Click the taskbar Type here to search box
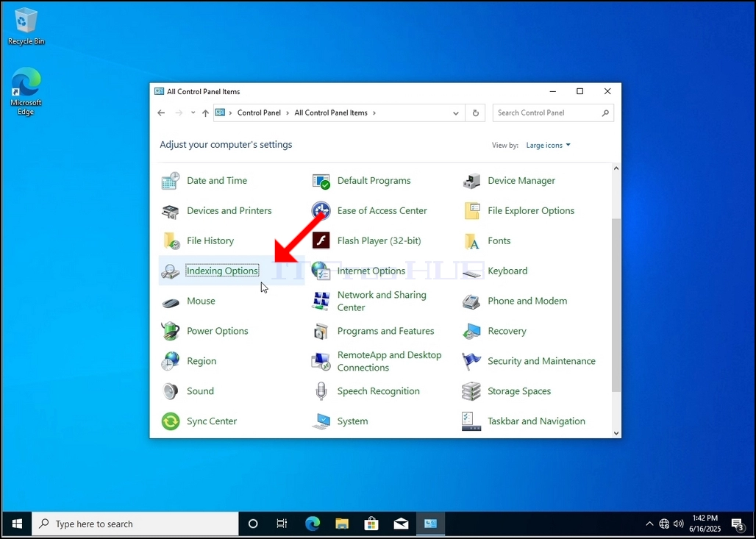 135,524
